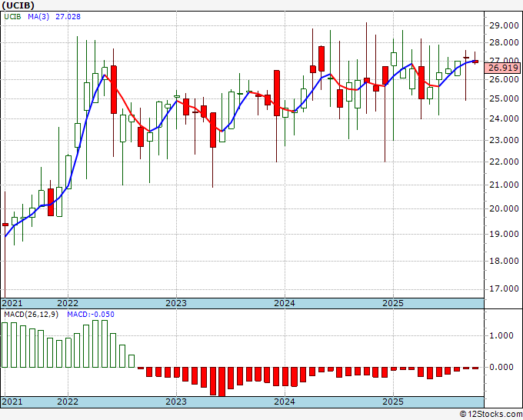Click the 25.000 price axis label
523x420 pixels.
click(x=504, y=98)
